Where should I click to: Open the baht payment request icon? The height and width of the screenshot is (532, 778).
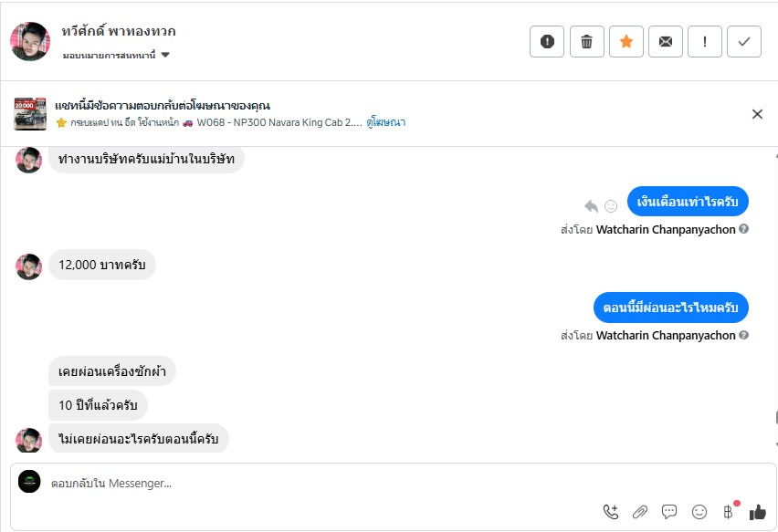pos(729,512)
